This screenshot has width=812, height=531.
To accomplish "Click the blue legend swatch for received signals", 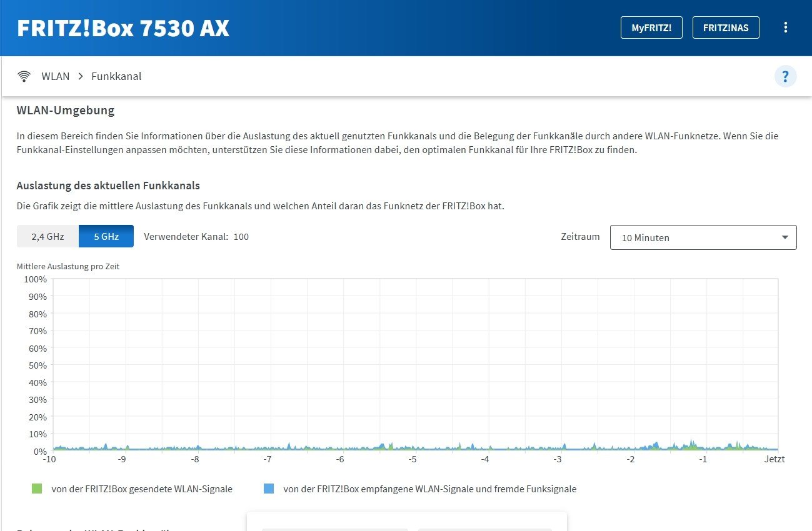I will coord(269,489).
